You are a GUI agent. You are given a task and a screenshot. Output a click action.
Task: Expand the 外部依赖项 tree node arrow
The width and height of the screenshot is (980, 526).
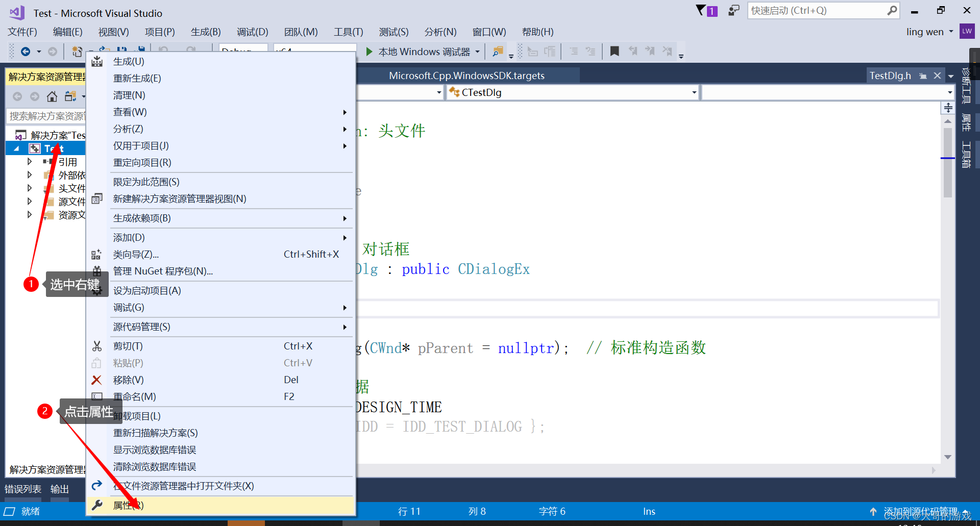coord(30,175)
